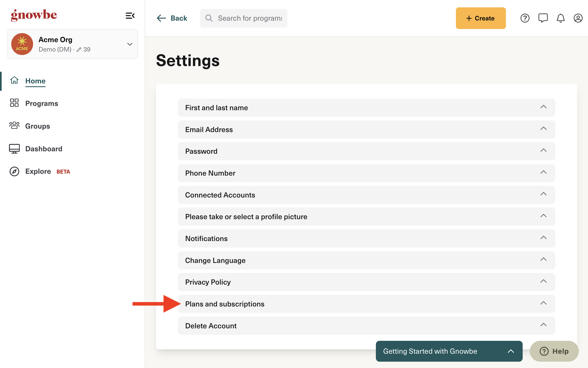Open help question mark icon in header

(525, 18)
